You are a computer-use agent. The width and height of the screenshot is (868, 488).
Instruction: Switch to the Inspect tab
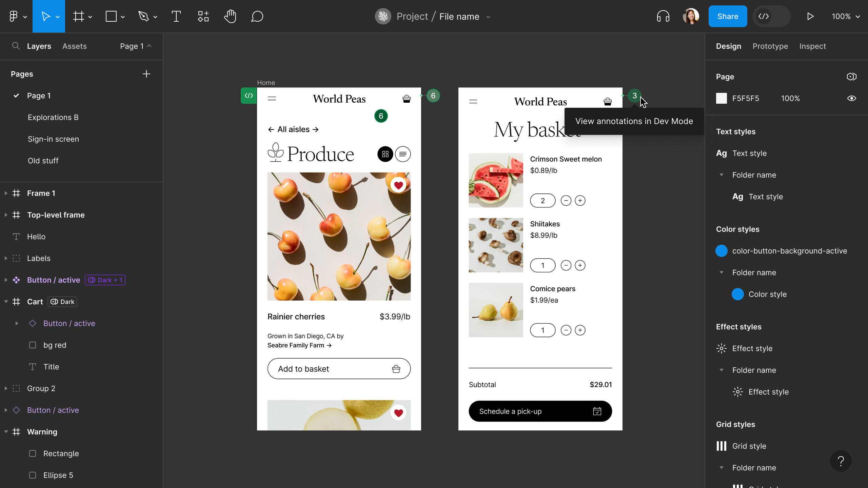[812, 46]
